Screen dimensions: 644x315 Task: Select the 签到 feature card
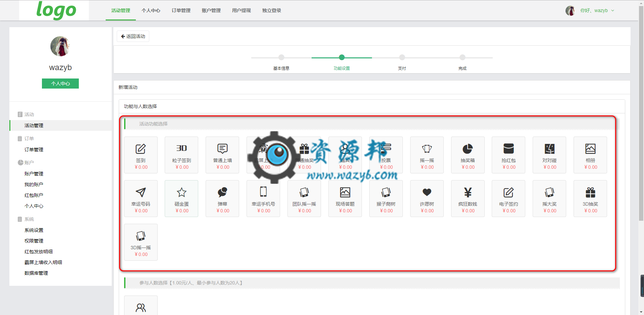[x=141, y=155]
